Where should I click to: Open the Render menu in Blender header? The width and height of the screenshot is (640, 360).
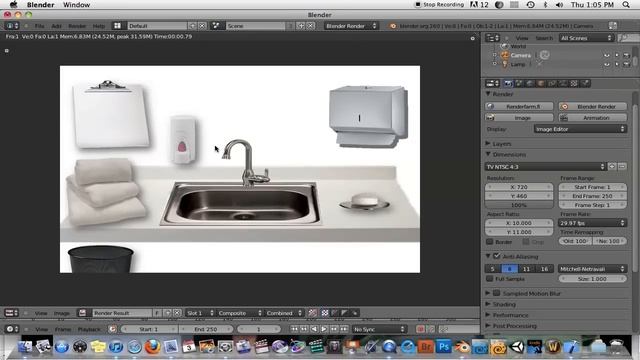[x=77, y=26]
